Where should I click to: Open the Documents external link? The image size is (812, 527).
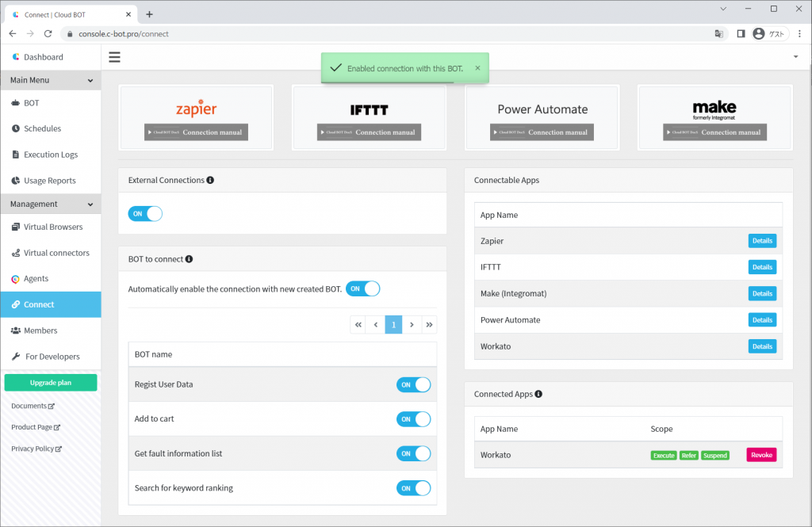33,406
